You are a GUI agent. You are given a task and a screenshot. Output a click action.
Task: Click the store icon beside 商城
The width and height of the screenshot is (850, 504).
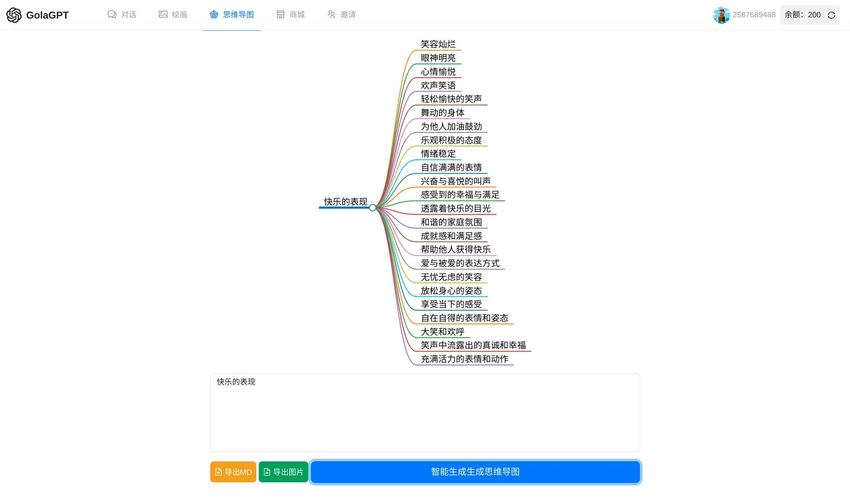click(280, 15)
